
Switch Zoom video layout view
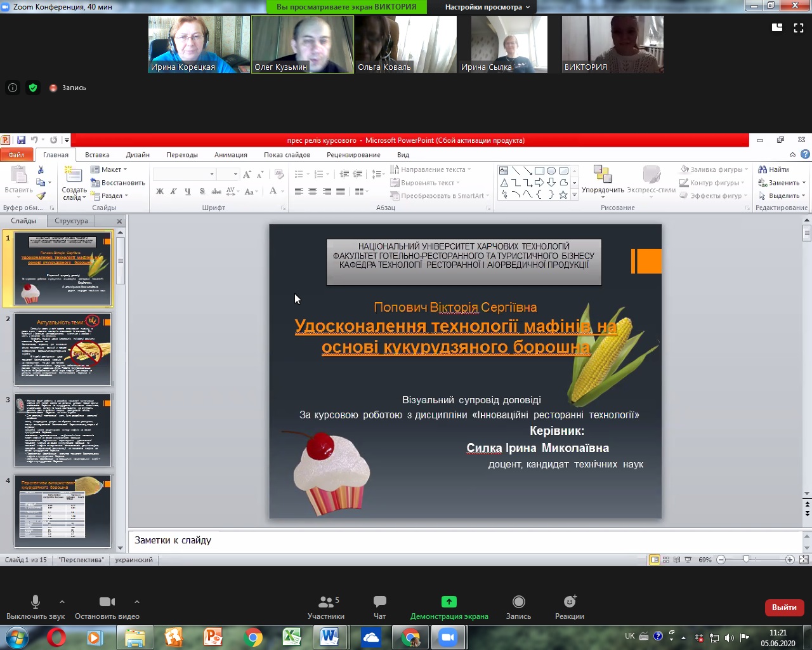(777, 27)
